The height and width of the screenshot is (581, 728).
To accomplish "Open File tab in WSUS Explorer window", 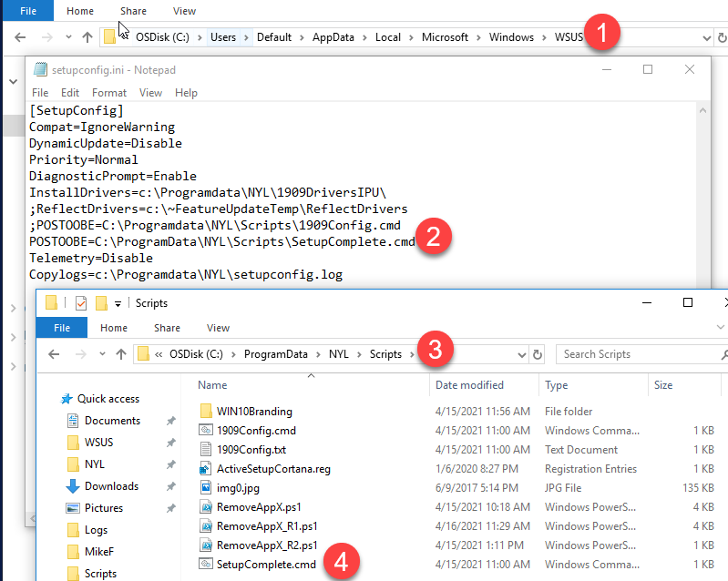I will [x=28, y=11].
